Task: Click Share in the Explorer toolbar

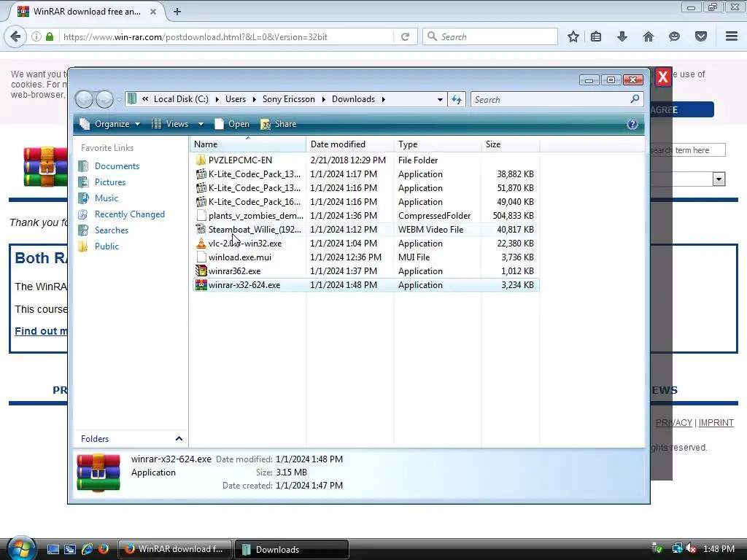Action: [279, 124]
